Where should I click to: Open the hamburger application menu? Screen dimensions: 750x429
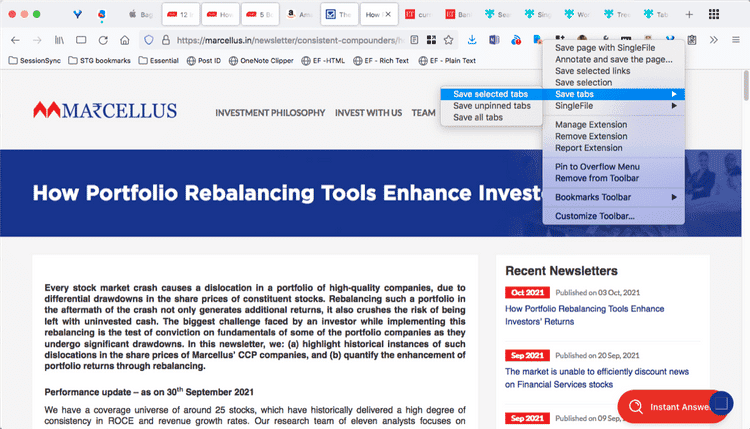click(x=735, y=40)
